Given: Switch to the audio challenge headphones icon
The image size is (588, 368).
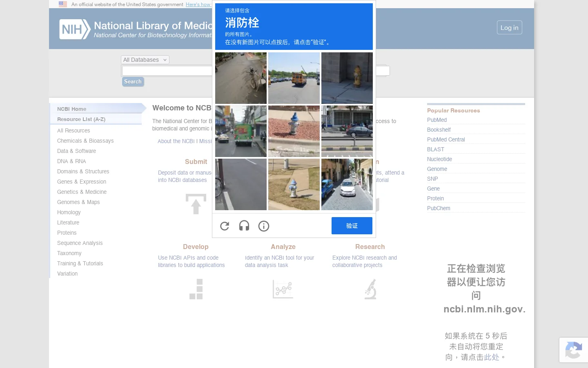Looking at the screenshot, I should pyautogui.click(x=244, y=226).
